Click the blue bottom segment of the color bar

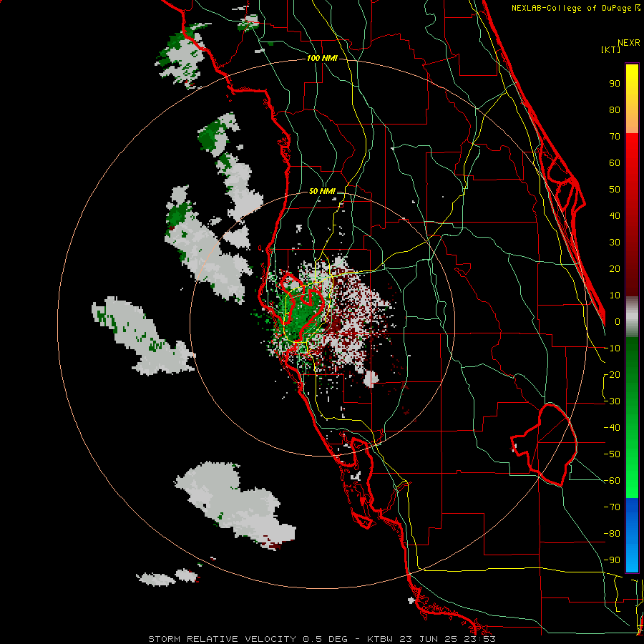click(x=632, y=535)
